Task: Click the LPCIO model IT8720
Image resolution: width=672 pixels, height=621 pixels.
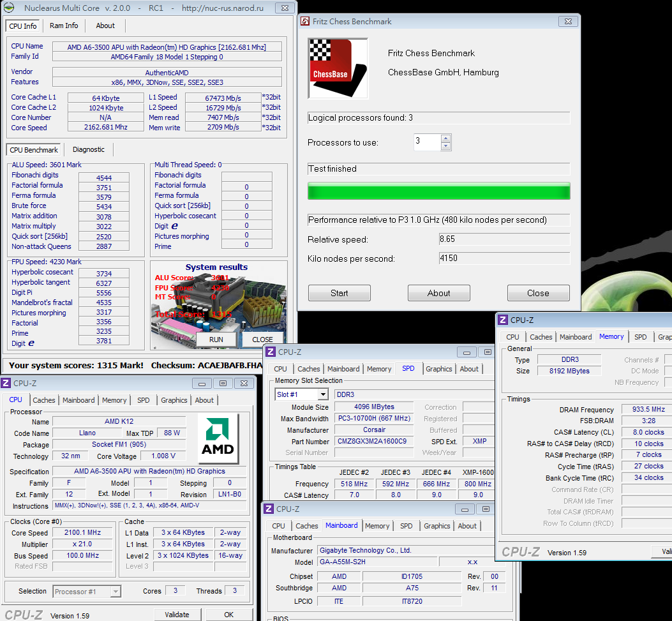Action: pos(412,601)
